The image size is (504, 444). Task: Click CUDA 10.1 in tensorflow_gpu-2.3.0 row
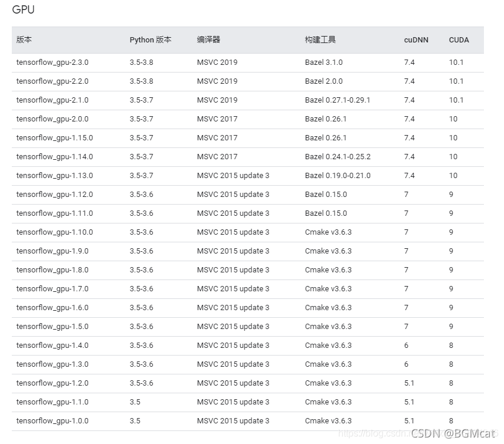tap(456, 63)
